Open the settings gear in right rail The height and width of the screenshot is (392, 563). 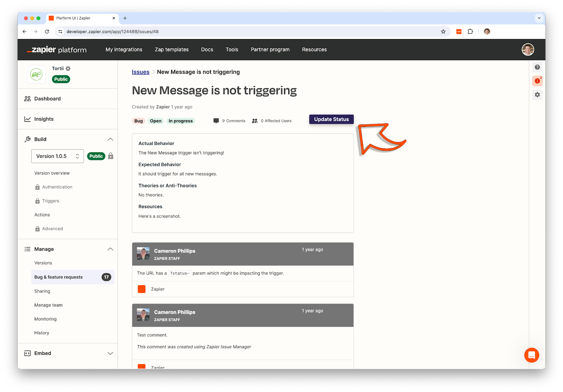(537, 95)
